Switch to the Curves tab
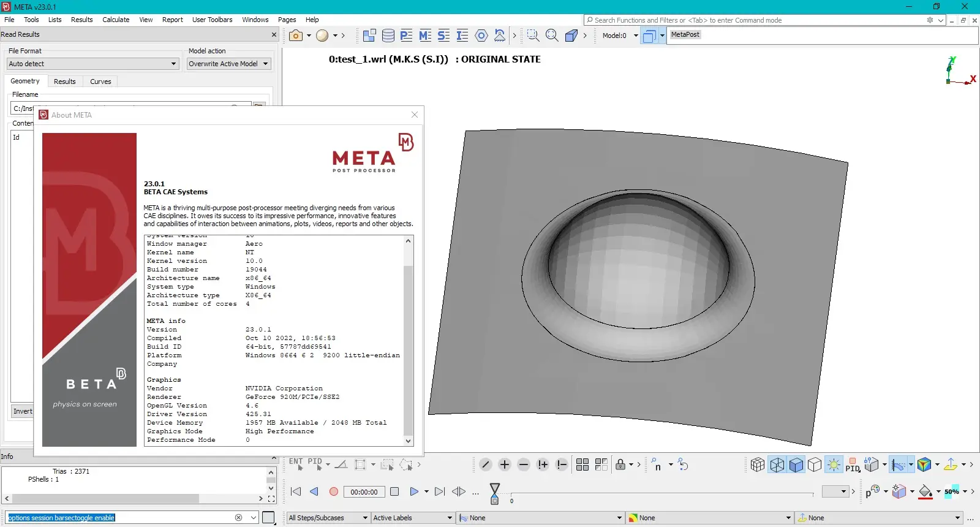980x527 pixels. point(100,82)
